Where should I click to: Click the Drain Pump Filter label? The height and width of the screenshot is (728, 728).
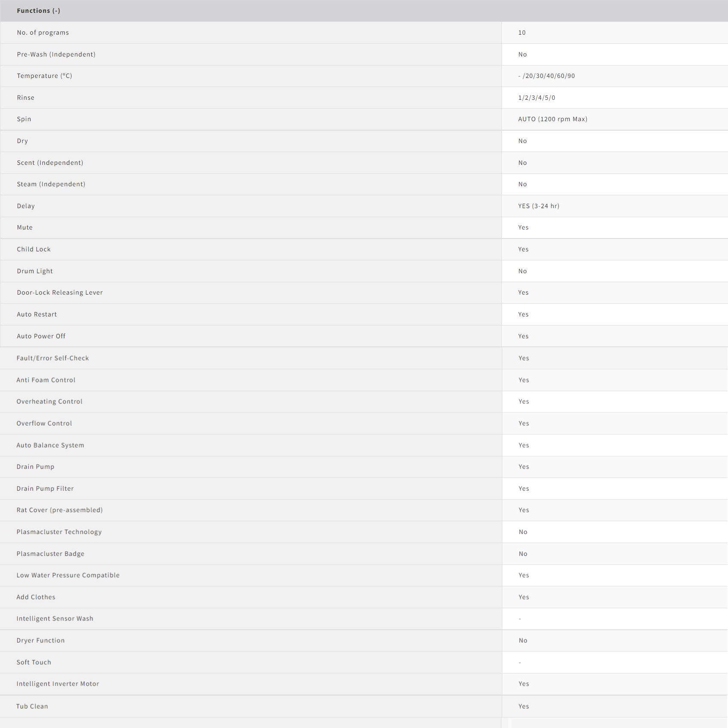tap(45, 489)
